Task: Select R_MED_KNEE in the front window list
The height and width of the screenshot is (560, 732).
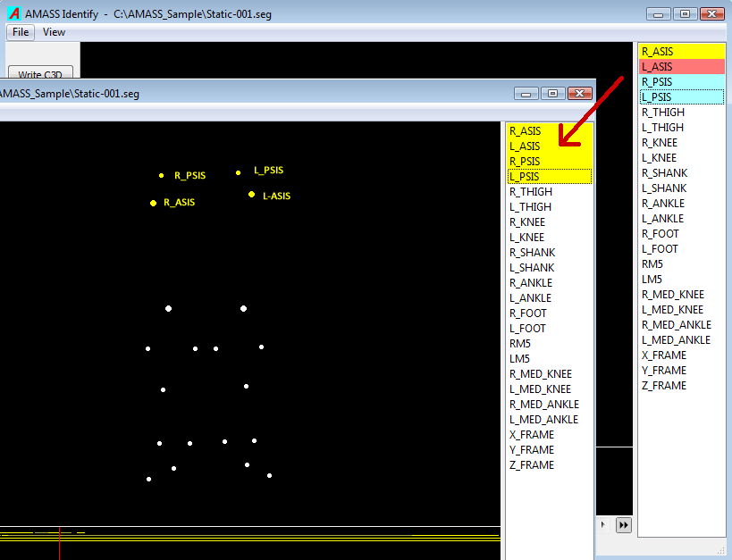Action: tap(550, 374)
